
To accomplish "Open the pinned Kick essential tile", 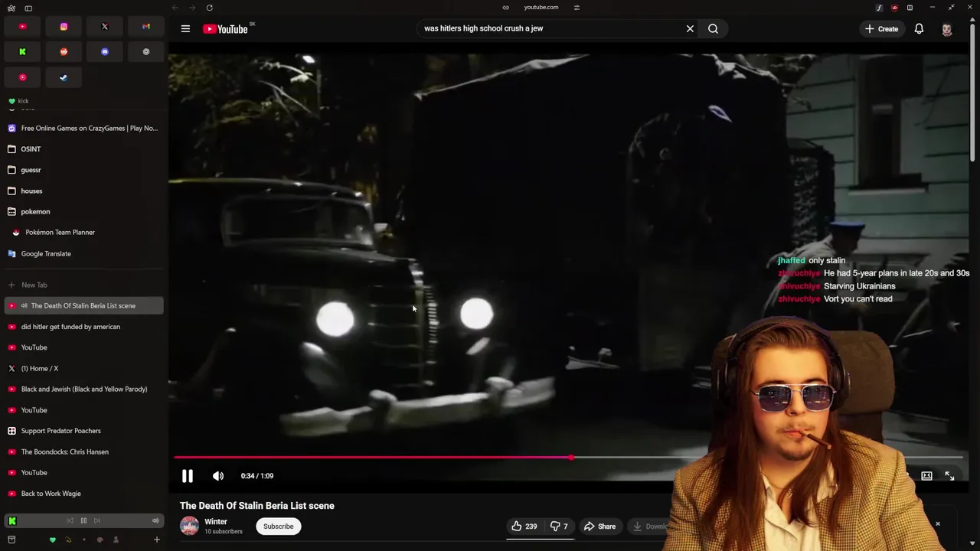I will click(22, 52).
